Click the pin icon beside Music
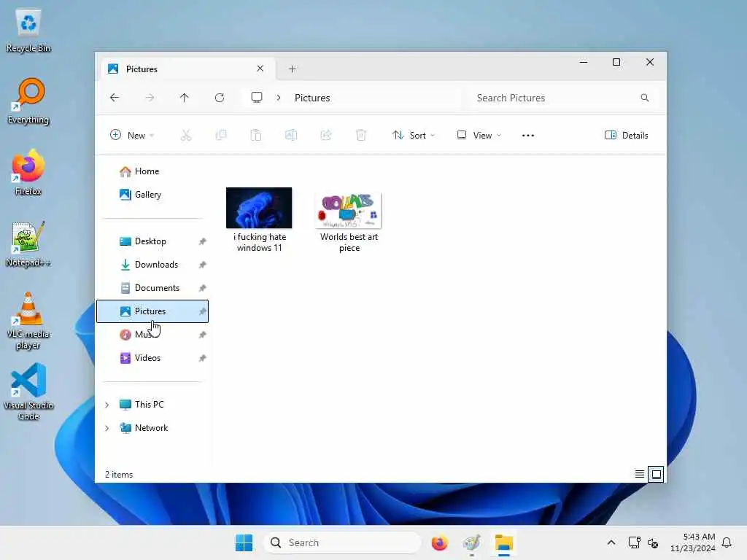The image size is (747, 560). point(203,335)
